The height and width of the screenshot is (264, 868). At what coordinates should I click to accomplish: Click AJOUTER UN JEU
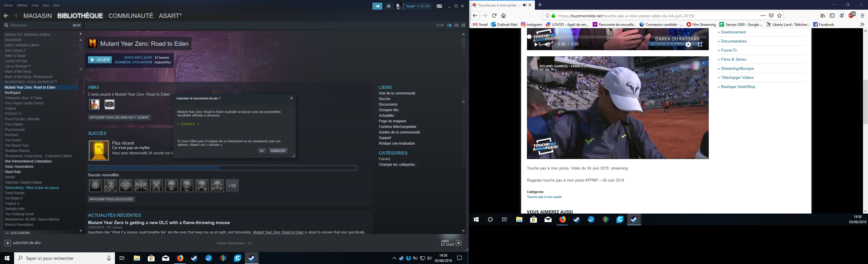pyautogui.click(x=23, y=243)
